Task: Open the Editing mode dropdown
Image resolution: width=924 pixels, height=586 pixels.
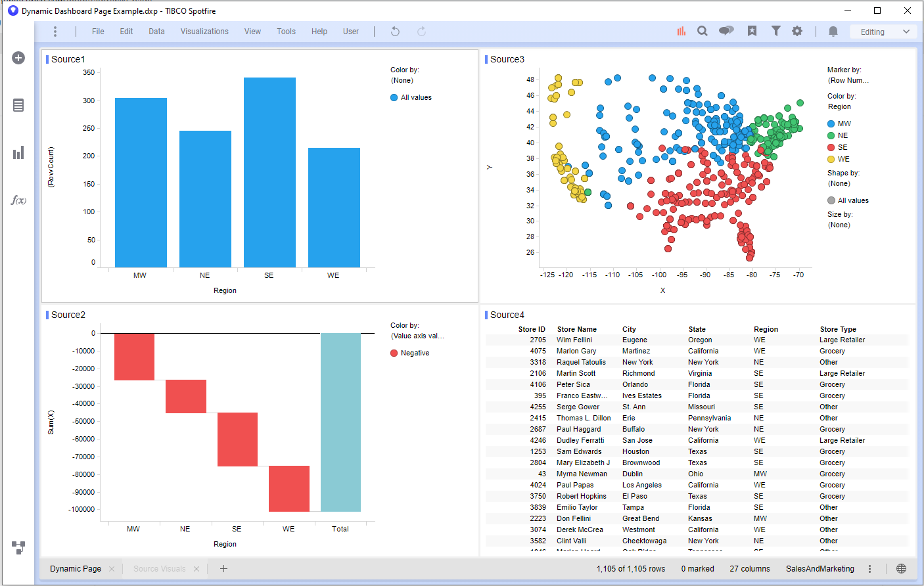Action: pos(883,31)
